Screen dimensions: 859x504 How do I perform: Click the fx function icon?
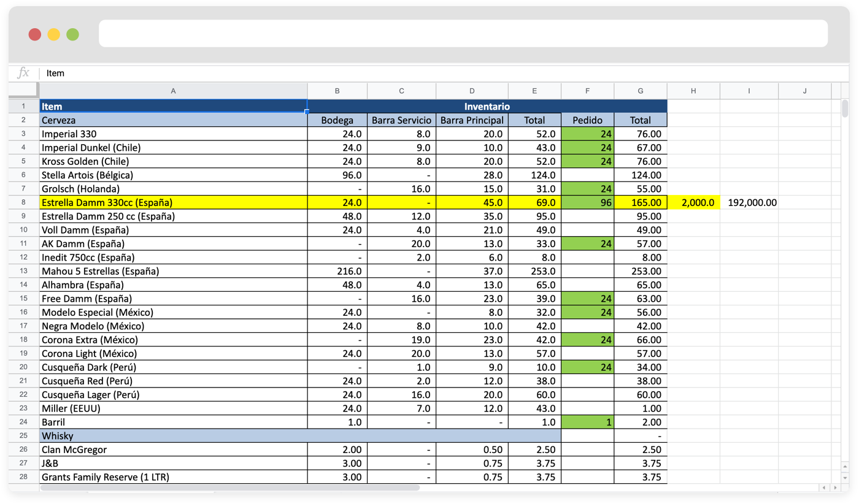[23, 73]
